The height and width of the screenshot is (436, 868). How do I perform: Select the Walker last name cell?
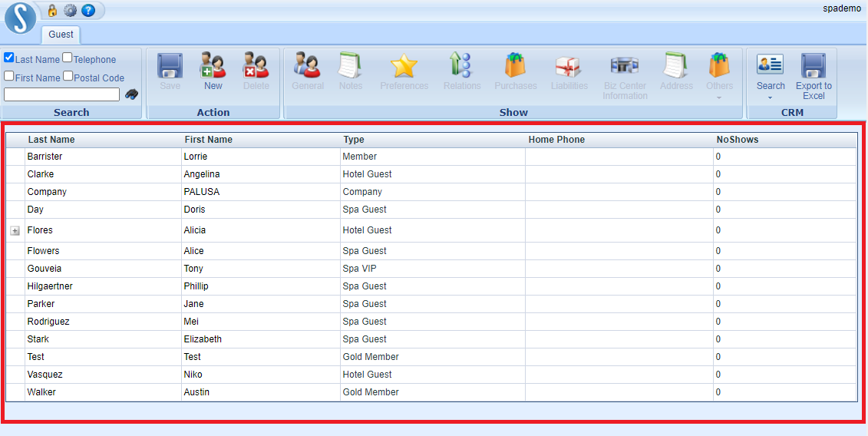(103, 392)
